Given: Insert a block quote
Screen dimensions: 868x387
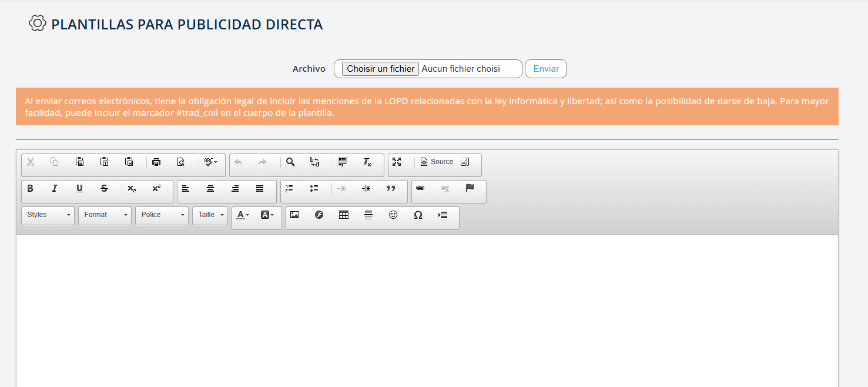Looking at the screenshot, I should coord(391,189).
